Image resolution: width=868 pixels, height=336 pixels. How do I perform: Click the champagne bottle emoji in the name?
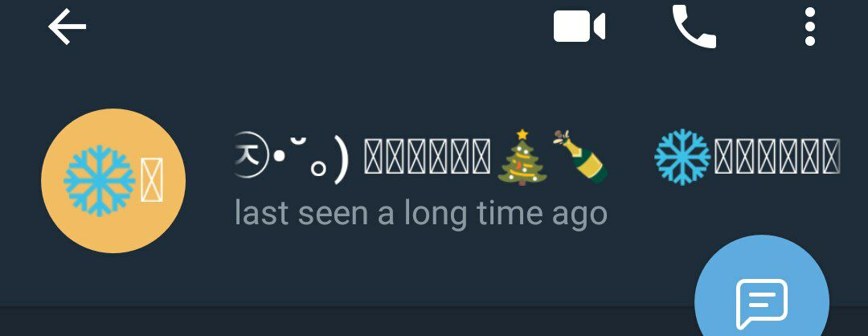click(580, 156)
